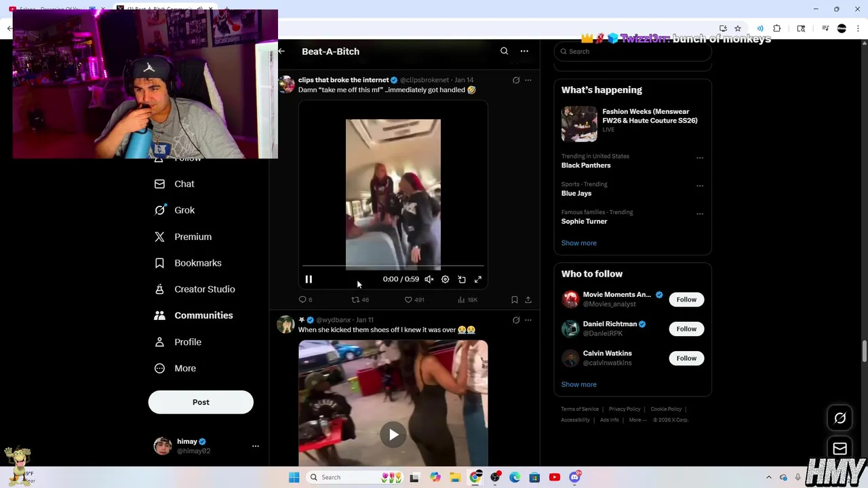868x488 pixels.
Task: Open the floating Grok button
Action: tap(840, 418)
